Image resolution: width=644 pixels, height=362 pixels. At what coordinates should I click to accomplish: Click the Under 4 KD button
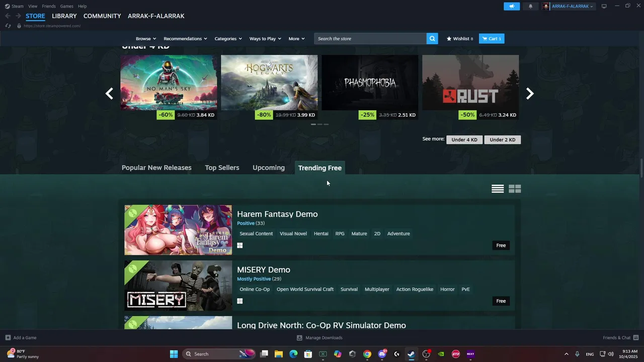click(x=464, y=140)
